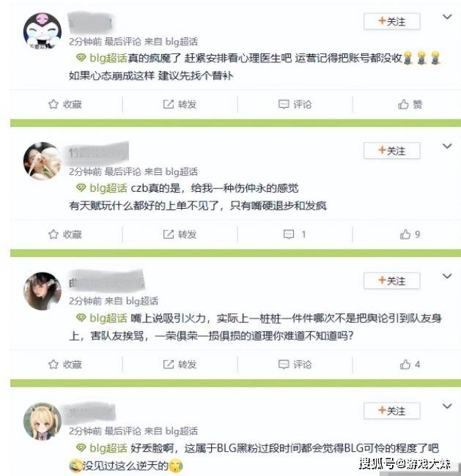Expand options chevron on first post
The height and width of the screenshot is (476, 461).
(447, 17)
